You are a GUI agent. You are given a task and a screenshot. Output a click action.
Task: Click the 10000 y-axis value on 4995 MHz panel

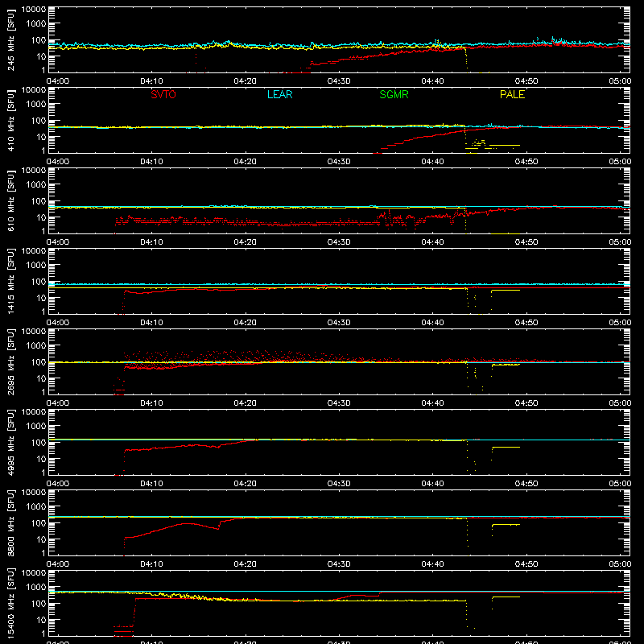click(x=34, y=412)
